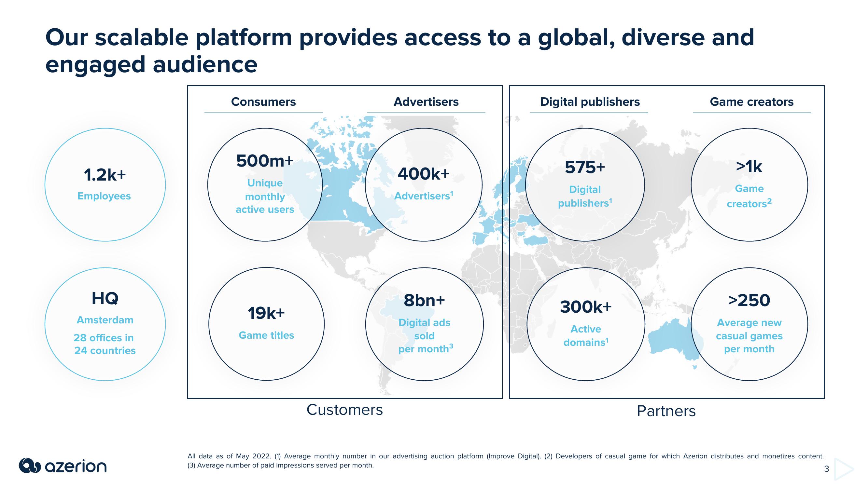Click the 'Digital publishers' column heading
868x488 pixels.
pyautogui.click(x=590, y=102)
